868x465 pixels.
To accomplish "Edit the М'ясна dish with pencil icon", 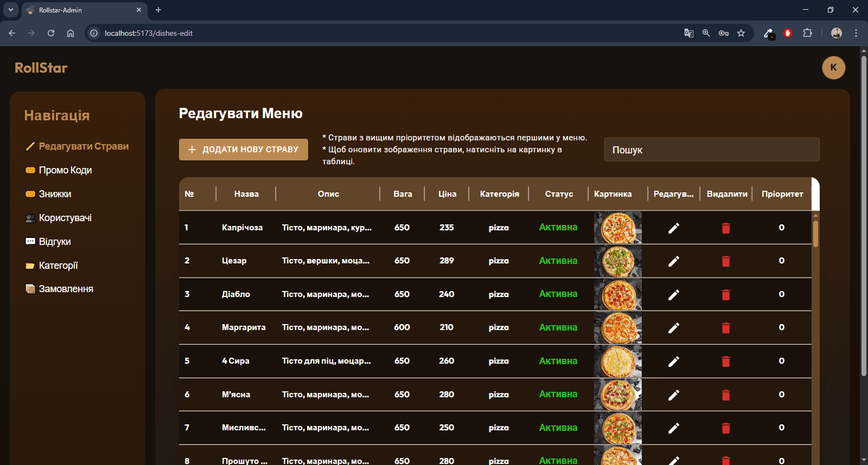I will click(x=674, y=395).
